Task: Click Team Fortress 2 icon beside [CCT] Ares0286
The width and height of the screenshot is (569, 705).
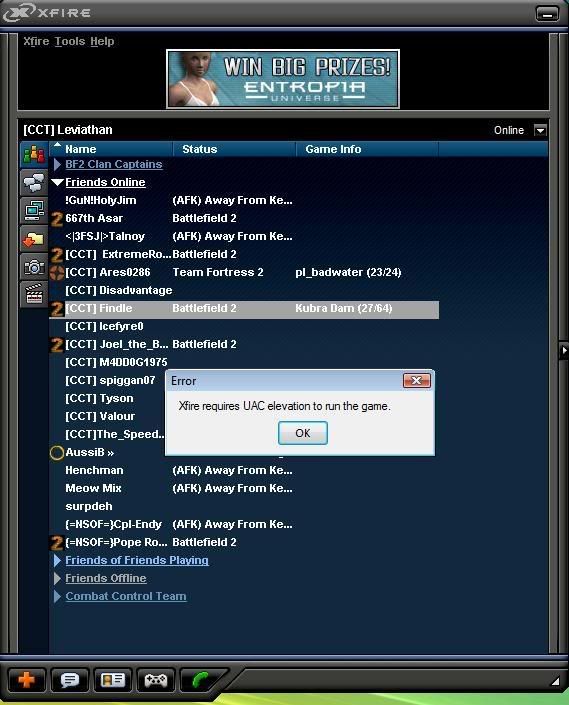Action: click(x=57, y=273)
